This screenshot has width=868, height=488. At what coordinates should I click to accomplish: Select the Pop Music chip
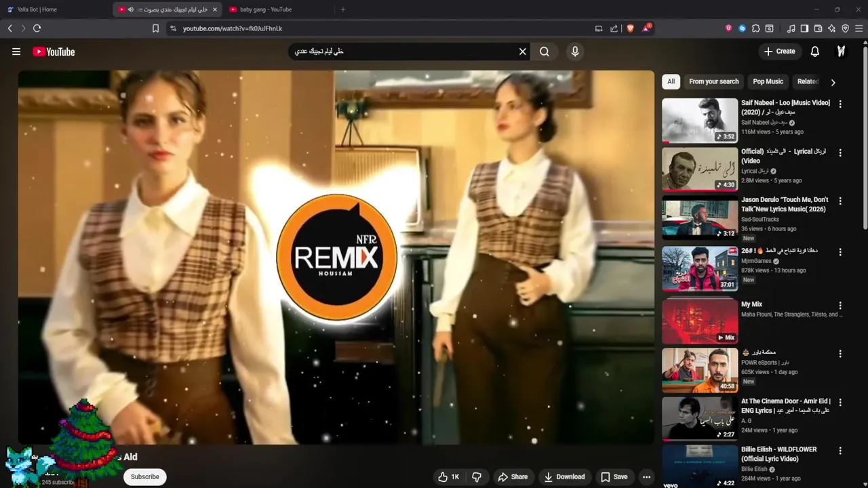(x=768, y=81)
